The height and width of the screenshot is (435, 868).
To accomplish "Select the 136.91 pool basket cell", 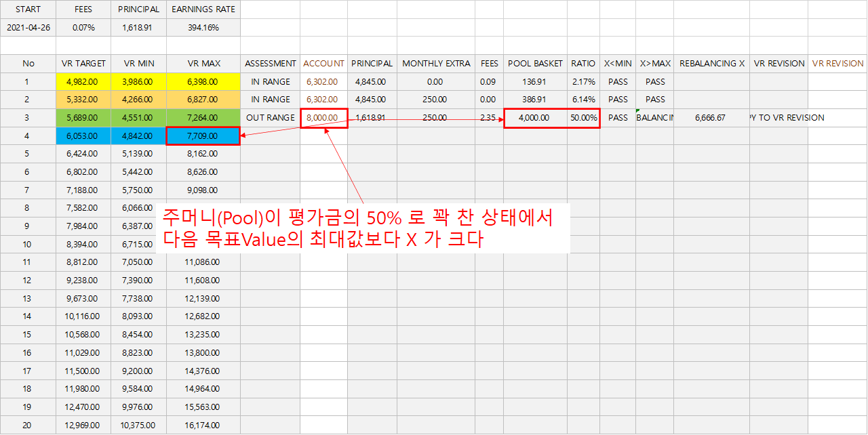I will tap(535, 82).
